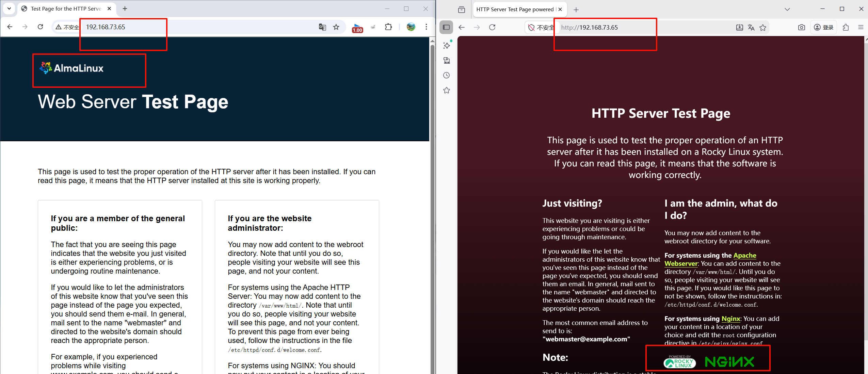The width and height of the screenshot is (868, 374).
Task: Follow the 'Nginx' link
Action: click(731, 319)
